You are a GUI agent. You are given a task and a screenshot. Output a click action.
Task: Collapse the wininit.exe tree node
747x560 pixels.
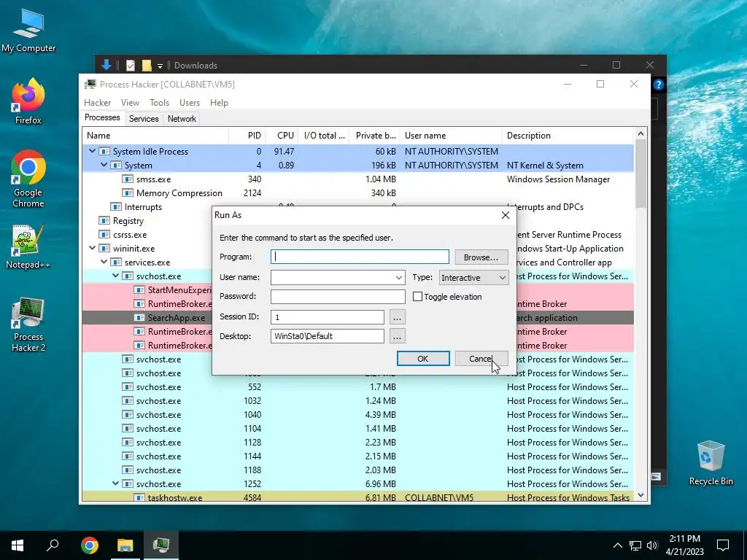click(92, 248)
